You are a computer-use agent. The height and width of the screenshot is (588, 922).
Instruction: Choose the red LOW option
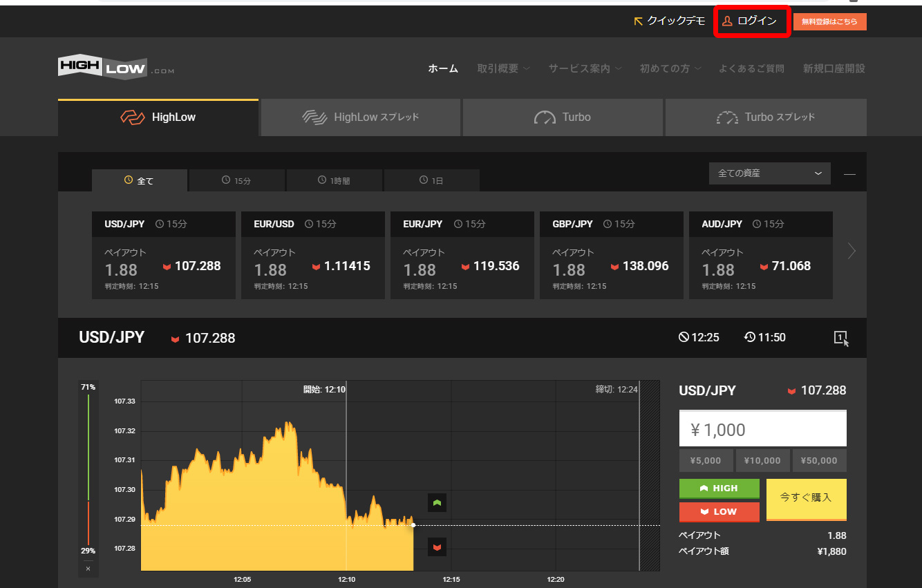point(719,512)
